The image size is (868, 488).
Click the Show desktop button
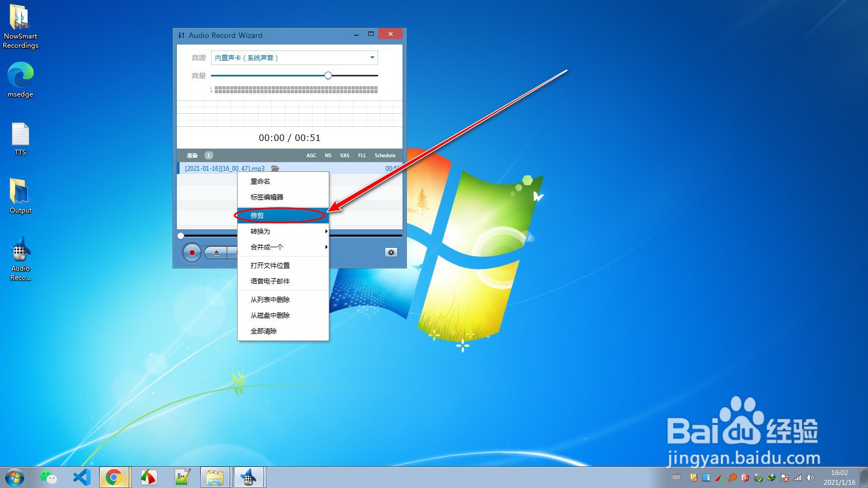864,478
